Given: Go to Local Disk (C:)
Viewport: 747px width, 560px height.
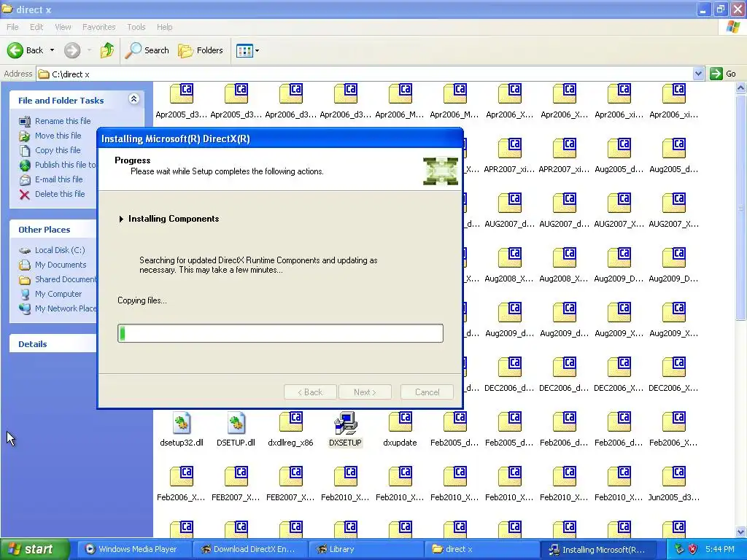Looking at the screenshot, I should click(x=60, y=251).
